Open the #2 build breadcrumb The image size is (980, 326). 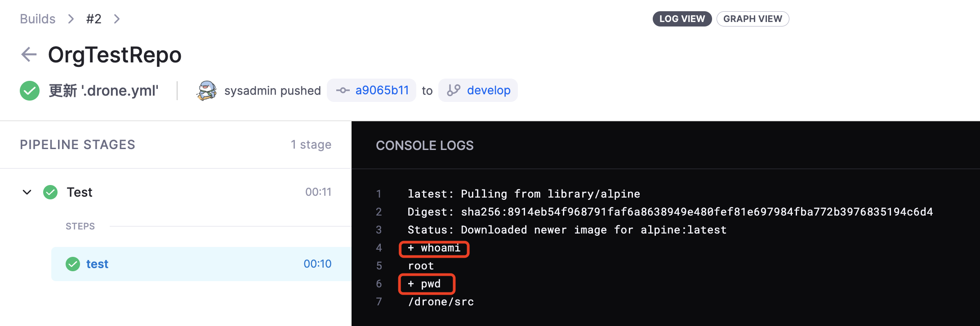94,19
